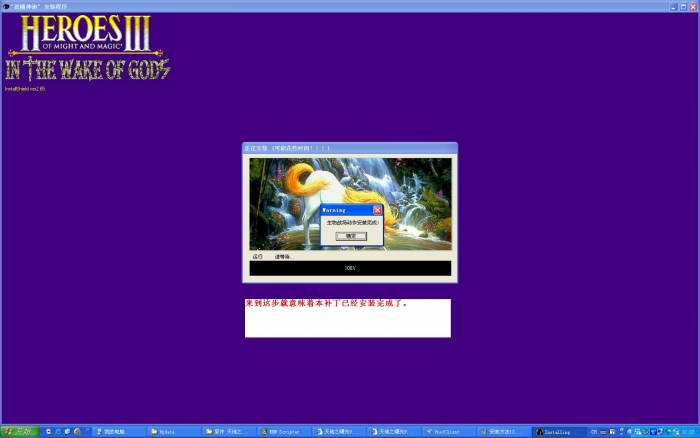Click the system tray clock
The width and height of the screenshot is (700, 438).
[x=688, y=432]
